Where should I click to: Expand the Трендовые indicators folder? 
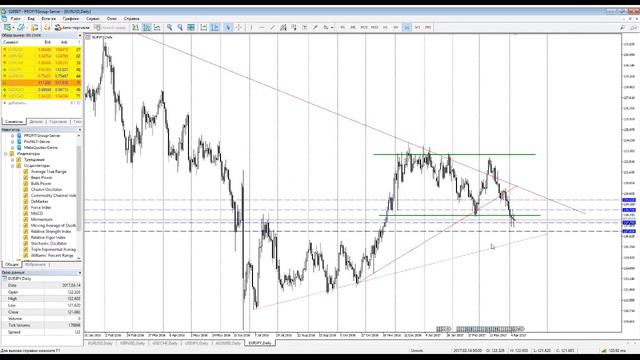pos(13,160)
